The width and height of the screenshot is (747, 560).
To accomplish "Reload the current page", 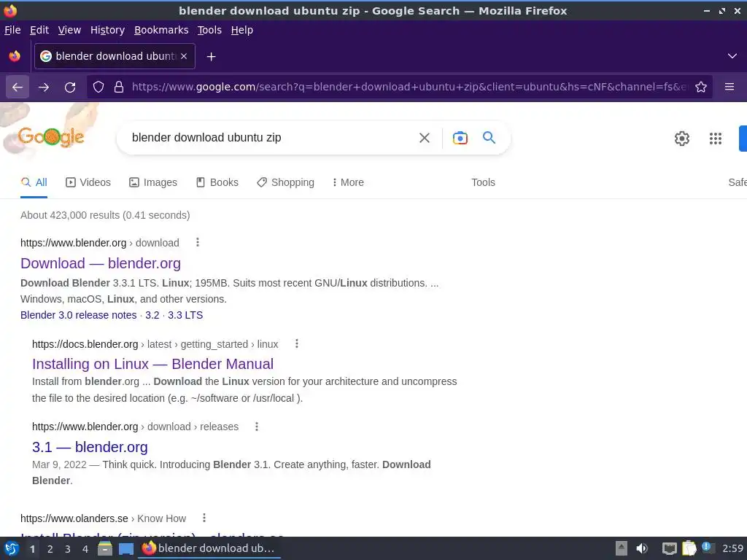I will pos(70,87).
